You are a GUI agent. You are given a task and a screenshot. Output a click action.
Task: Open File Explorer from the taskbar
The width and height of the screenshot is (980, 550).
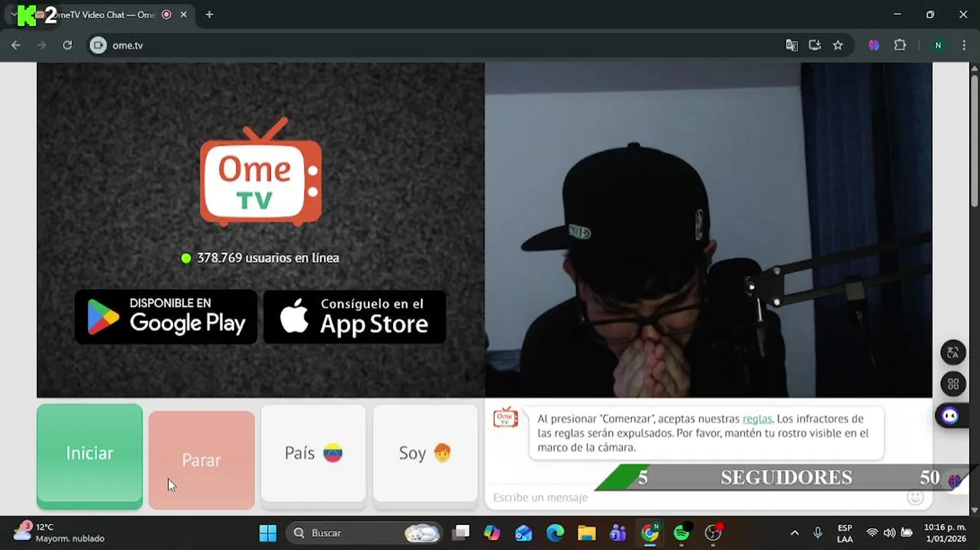click(586, 533)
